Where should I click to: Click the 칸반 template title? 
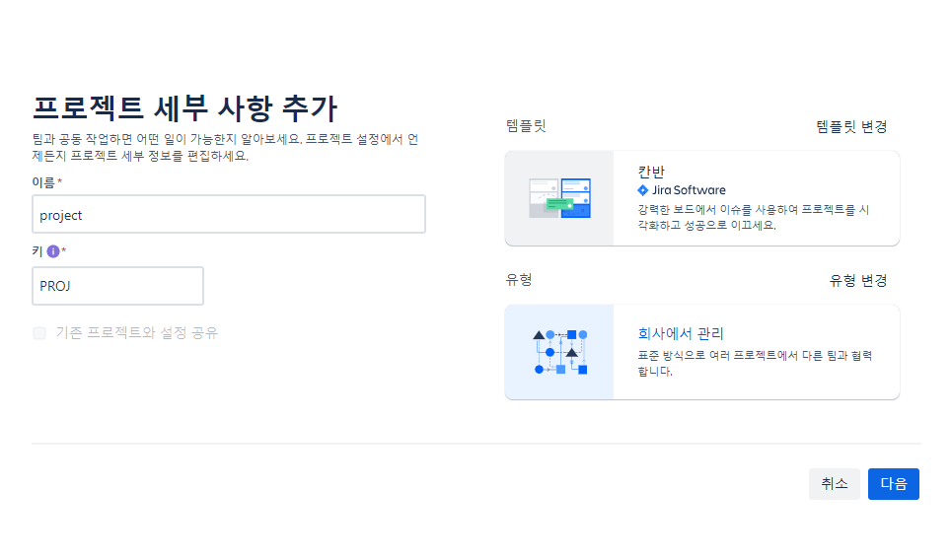pos(651,173)
